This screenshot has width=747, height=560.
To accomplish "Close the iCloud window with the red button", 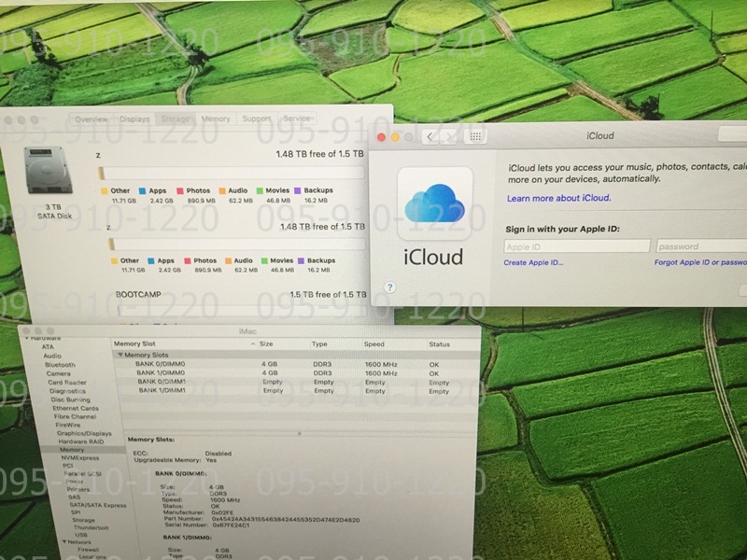I will [x=381, y=137].
